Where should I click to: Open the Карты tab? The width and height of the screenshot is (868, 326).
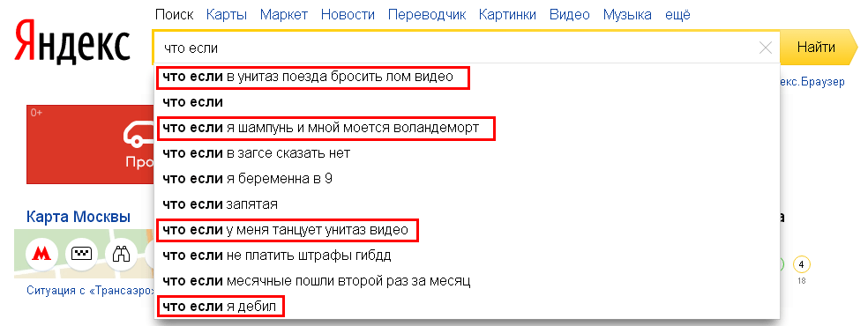[227, 14]
